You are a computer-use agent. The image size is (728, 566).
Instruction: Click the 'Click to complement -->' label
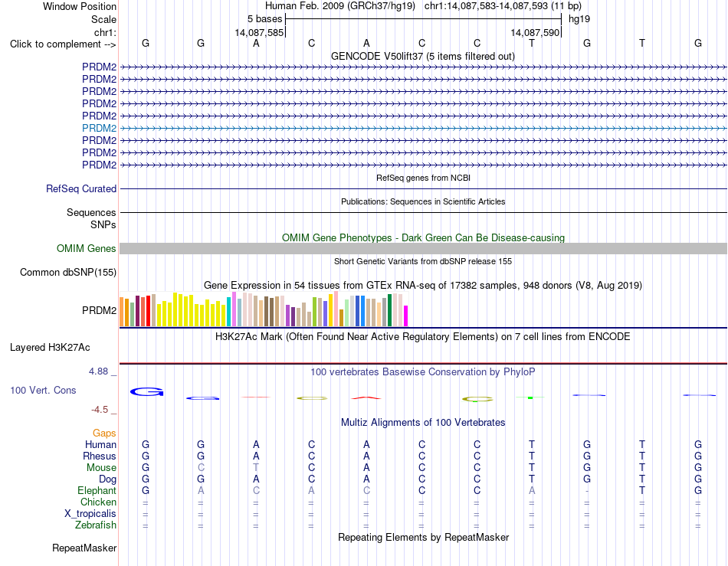[63, 44]
